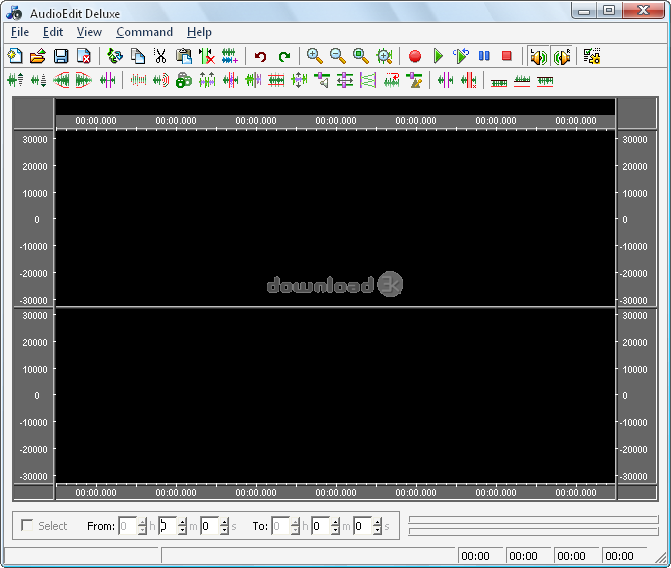Screen dimensions: 671x568
Task: Click the To minutes input field
Action: coord(321,526)
